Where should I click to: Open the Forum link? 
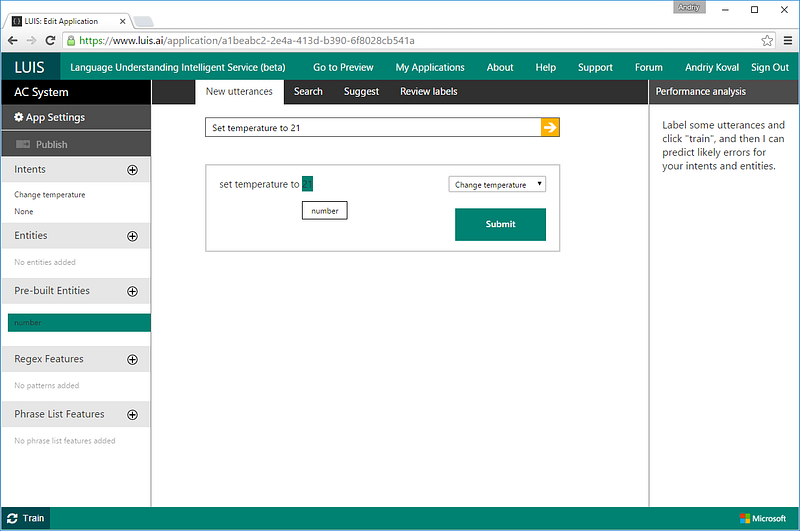click(x=648, y=67)
